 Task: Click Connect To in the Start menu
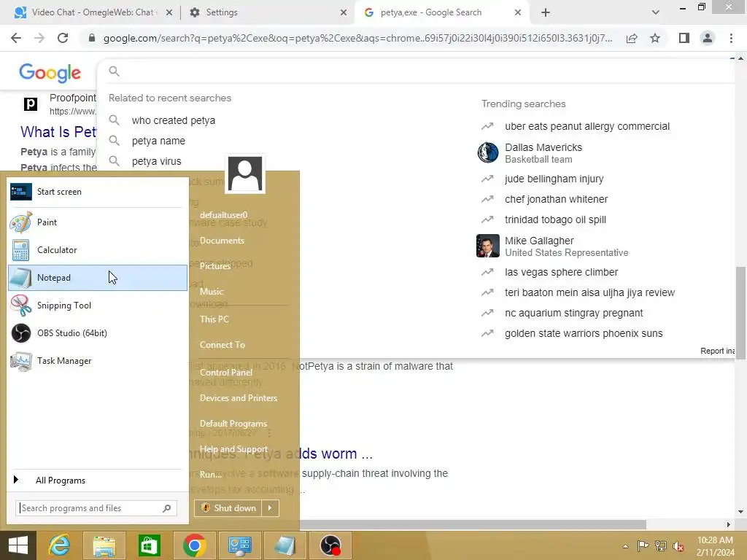click(222, 345)
